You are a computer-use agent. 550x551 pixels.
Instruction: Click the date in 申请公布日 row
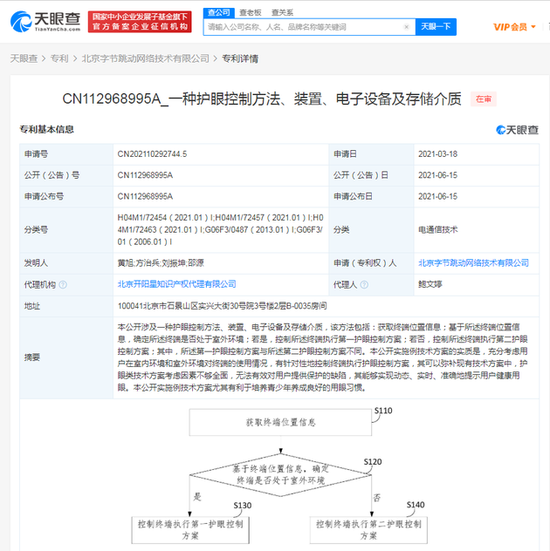click(x=438, y=196)
